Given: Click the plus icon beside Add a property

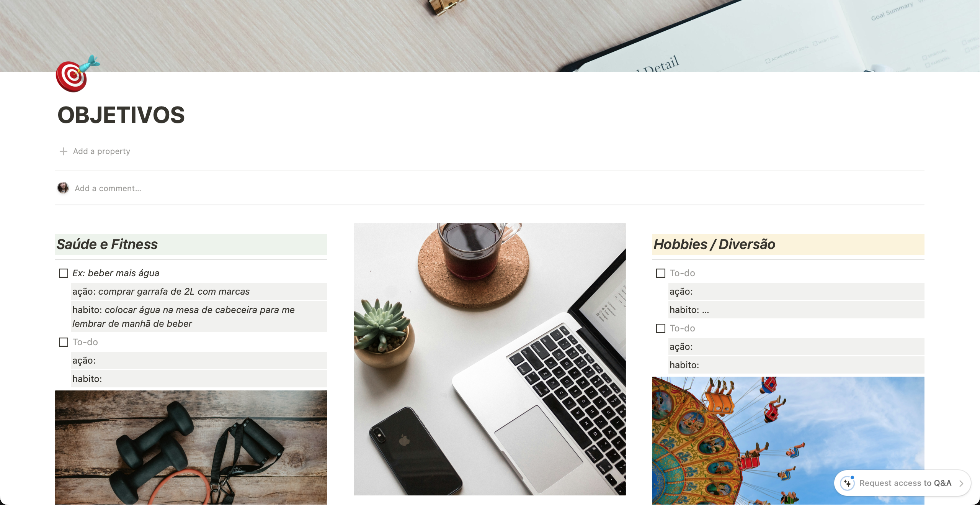Looking at the screenshot, I should [64, 151].
